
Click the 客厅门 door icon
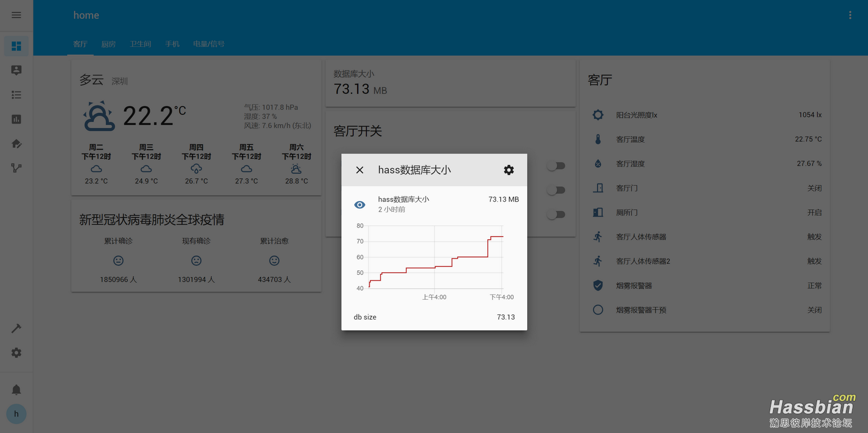click(598, 188)
